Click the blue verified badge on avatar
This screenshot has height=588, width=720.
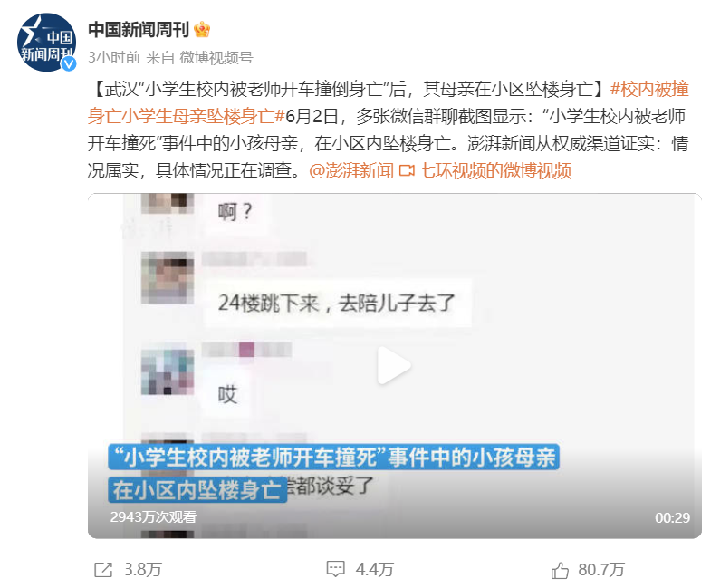[70, 63]
